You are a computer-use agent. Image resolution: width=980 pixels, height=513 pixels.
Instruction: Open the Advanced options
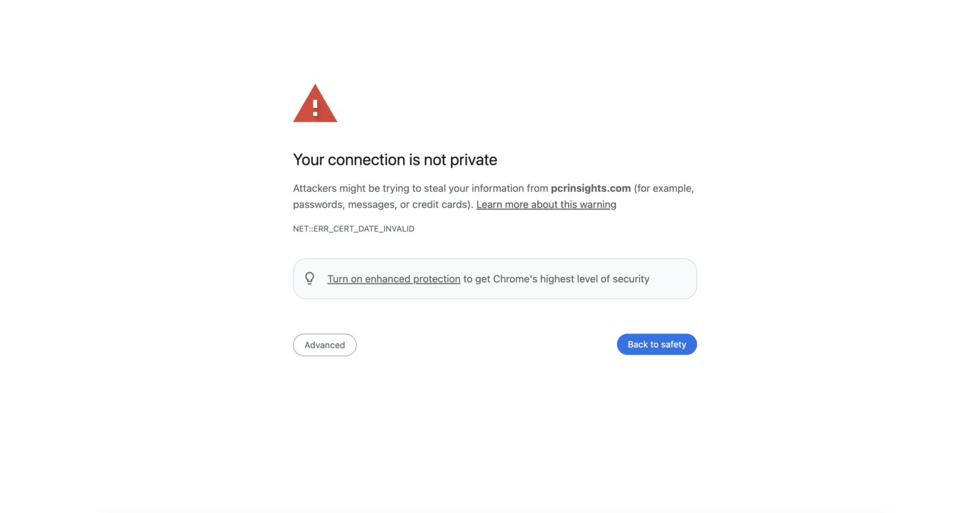(325, 345)
